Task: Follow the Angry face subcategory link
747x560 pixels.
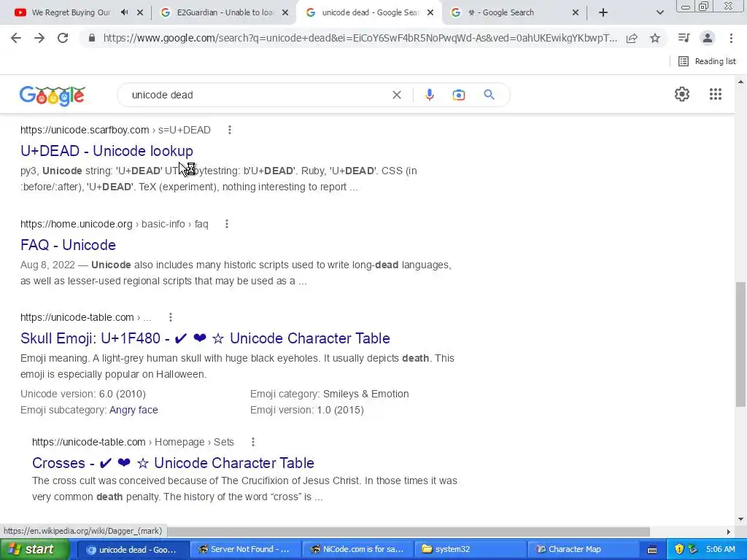Action: 133,410
